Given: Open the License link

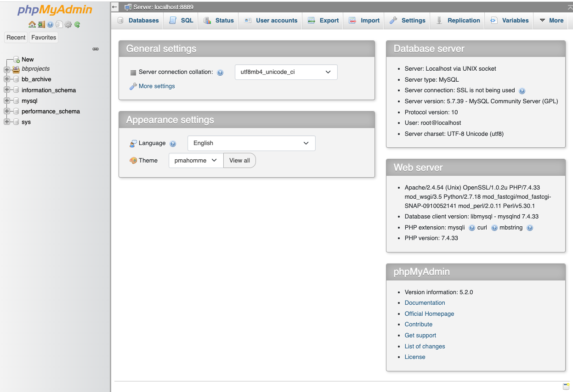Looking at the screenshot, I should [x=415, y=357].
